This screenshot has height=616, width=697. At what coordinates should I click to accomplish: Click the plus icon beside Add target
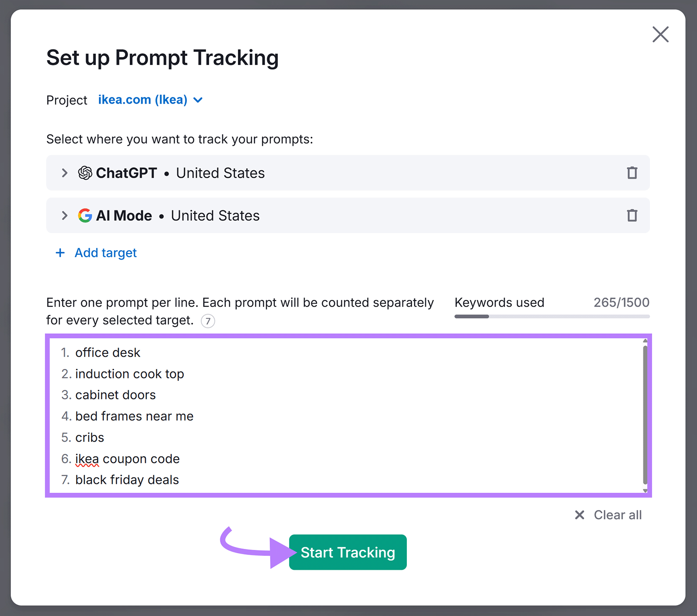tap(60, 253)
